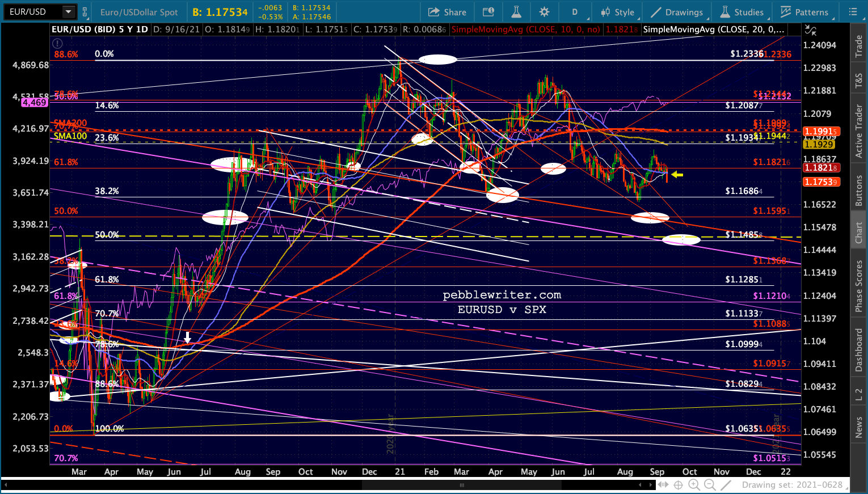The width and height of the screenshot is (868, 494).
Task: Click the Oct label on the time axis right side
Action: pos(690,472)
